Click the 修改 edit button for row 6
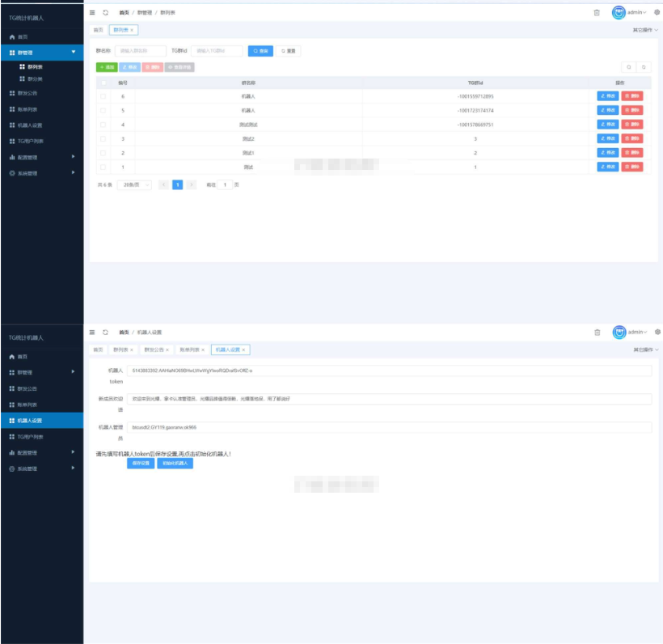The height and width of the screenshot is (644, 663). (x=607, y=96)
